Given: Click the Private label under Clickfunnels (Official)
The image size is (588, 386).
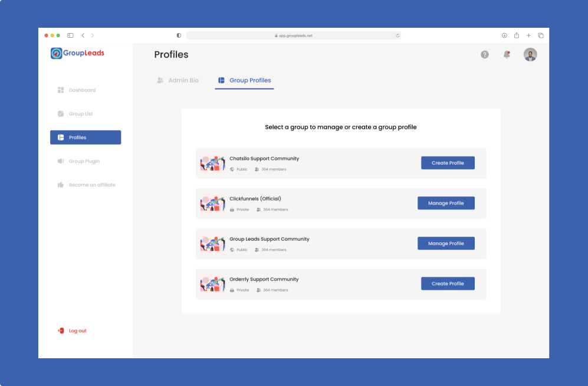Looking at the screenshot, I should pyautogui.click(x=242, y=210).
